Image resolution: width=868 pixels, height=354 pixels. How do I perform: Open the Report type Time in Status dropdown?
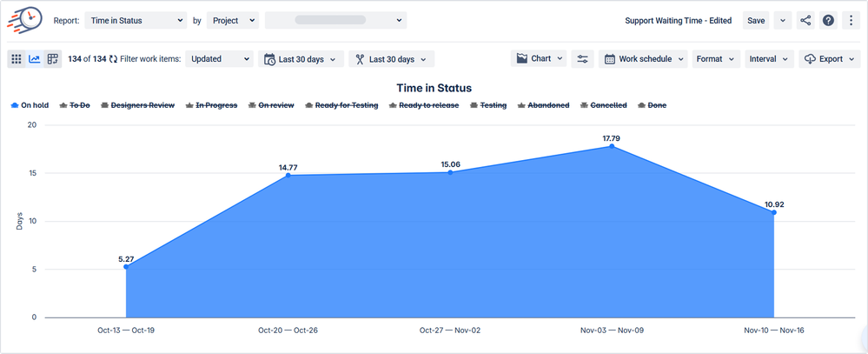click(x=135, y=21)
